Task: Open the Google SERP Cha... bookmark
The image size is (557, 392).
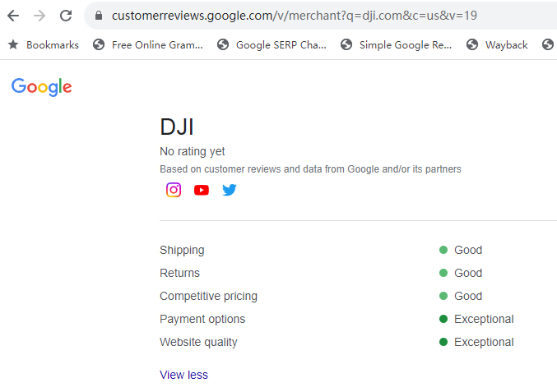Action: pyautogui.click(x=272, y=45)
